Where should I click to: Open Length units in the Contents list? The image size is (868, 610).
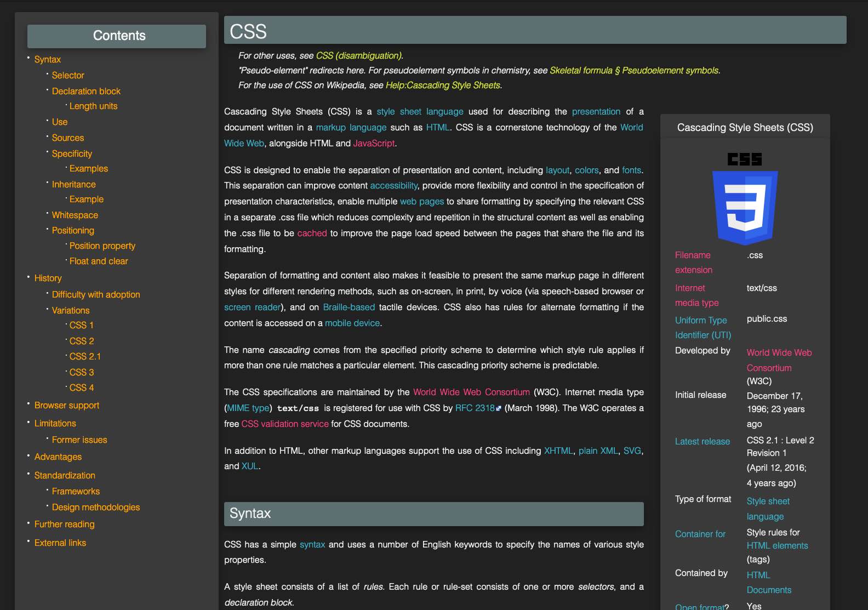pyautogui.click(x=93, y=106)
